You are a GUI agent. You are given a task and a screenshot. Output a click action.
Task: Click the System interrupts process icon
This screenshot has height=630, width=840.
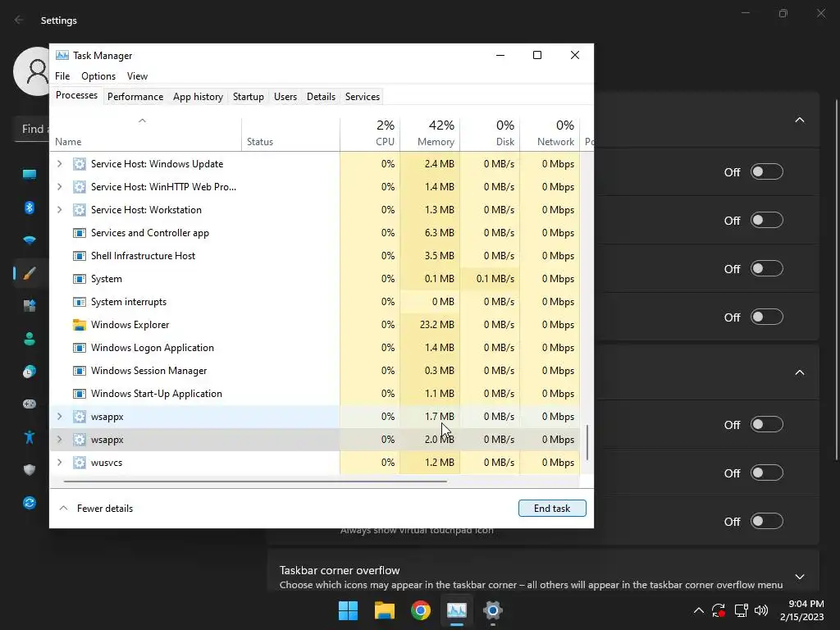click(80, 302)
